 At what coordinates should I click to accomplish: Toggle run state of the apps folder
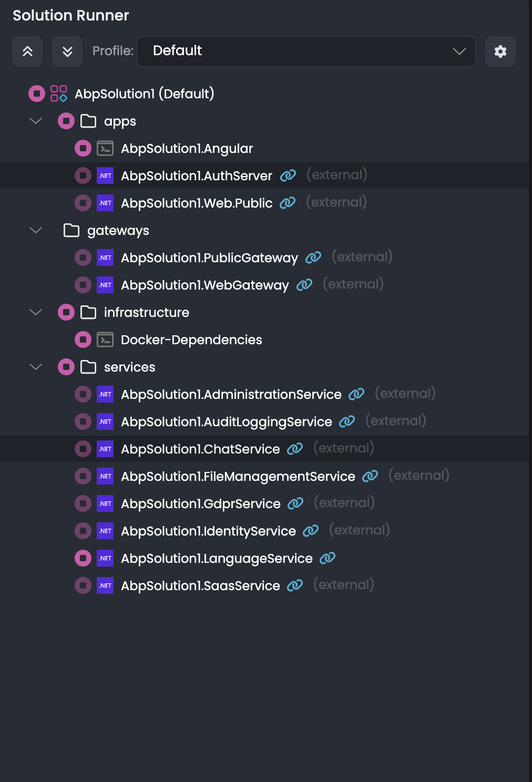[66, 121]
